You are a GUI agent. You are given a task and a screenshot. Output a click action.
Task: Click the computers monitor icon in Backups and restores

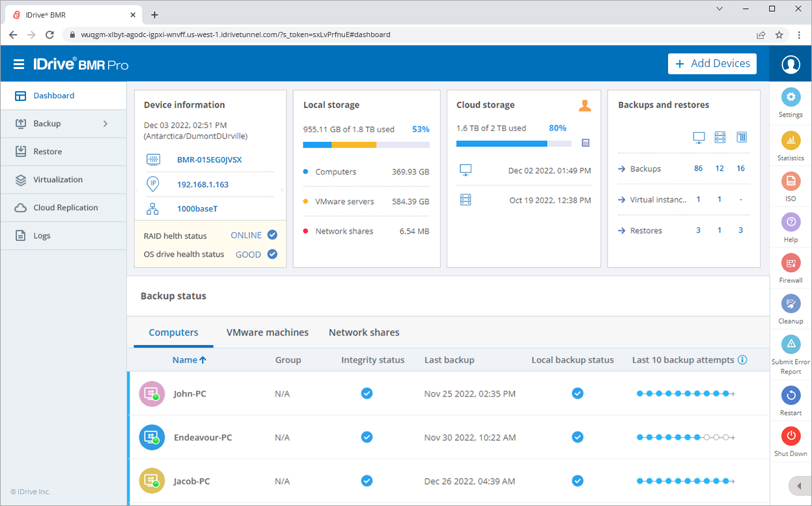(x=699, y=137)
